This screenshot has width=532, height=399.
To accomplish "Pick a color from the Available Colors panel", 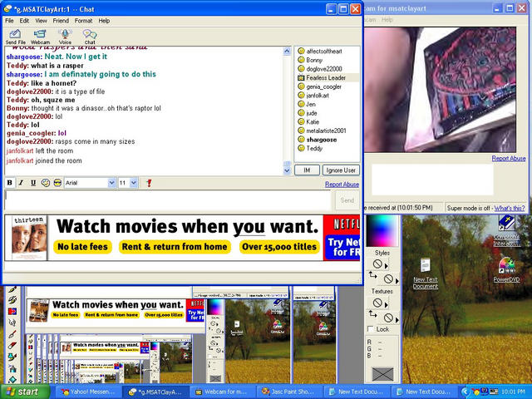I will (383, 231).
